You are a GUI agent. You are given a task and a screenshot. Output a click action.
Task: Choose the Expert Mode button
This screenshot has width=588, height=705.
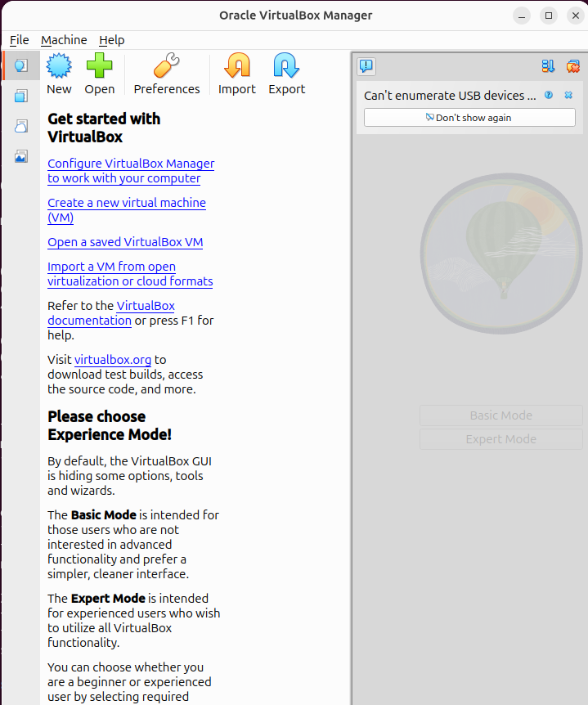(x=501, y=439)
